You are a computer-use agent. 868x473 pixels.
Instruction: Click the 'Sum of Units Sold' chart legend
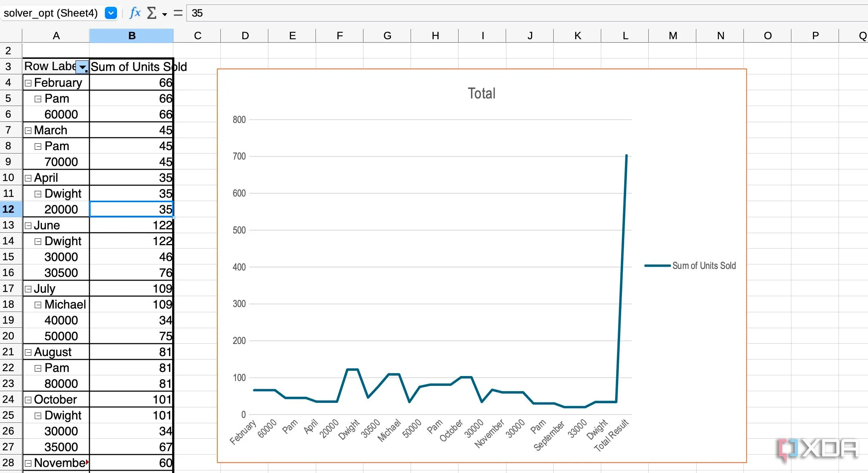(690, 266)
